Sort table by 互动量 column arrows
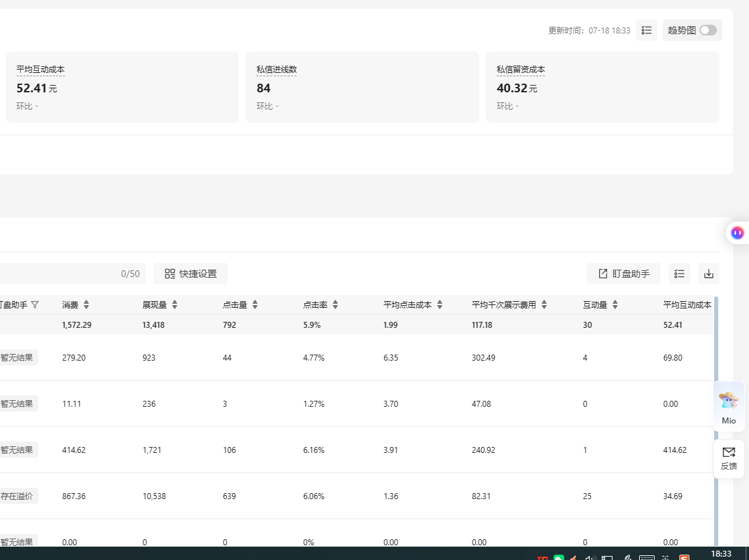Viewport: 749px width, 560px height. (615, 304)
